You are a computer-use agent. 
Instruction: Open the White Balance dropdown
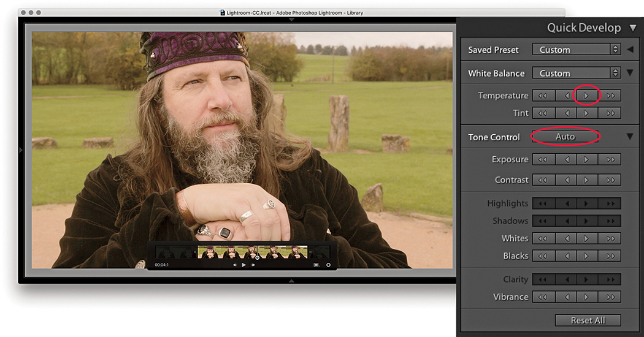point(576,73)
